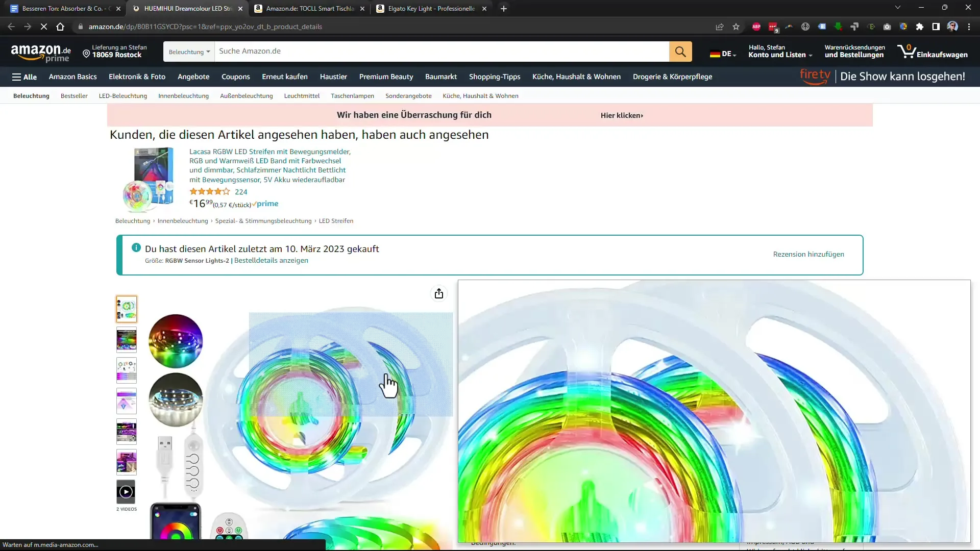This screenshot has width=980, height=551.
Task: Click the info icon in purchase notice
Action: pyautogui.click(x=136, y=248)
